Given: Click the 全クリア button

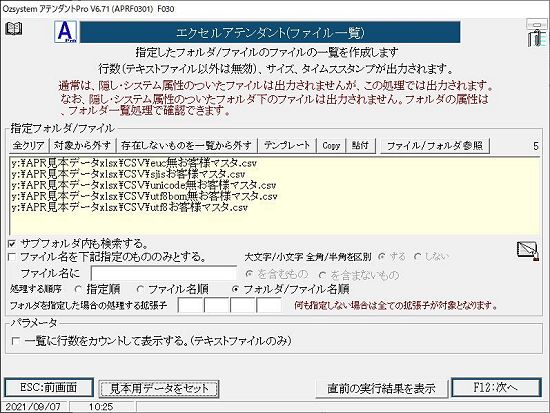Looking at the screenshot, I should (x=28, y=146).
